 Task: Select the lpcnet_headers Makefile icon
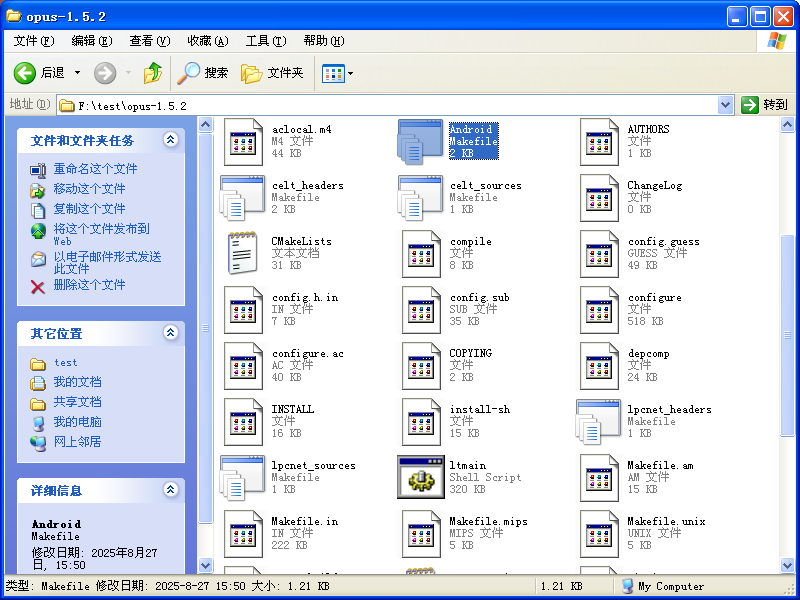coord(598,422)
